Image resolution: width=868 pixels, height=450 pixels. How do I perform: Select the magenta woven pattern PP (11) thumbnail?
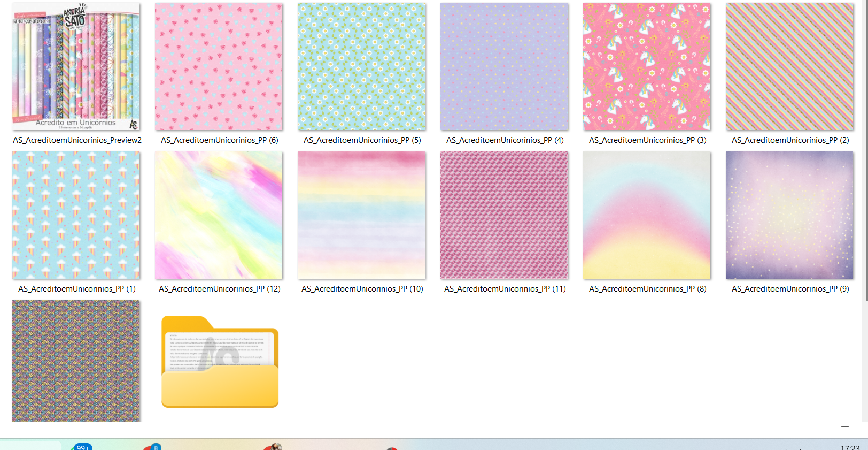(x=504, y=215)
